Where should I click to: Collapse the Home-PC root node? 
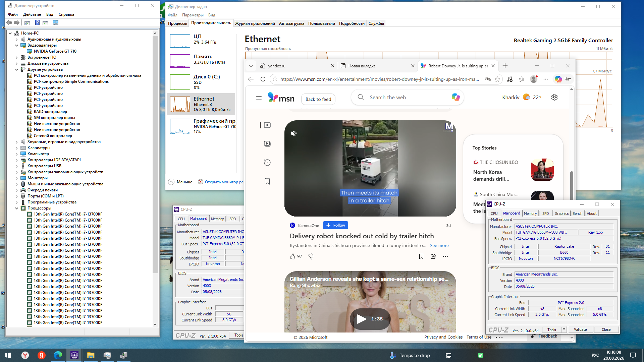[10, 33]
